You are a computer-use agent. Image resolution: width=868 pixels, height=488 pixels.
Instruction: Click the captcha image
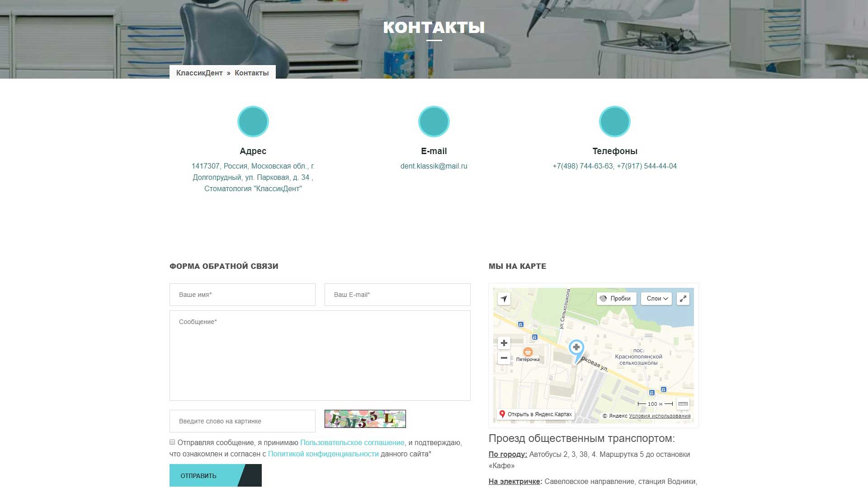[x=365, y=419]
